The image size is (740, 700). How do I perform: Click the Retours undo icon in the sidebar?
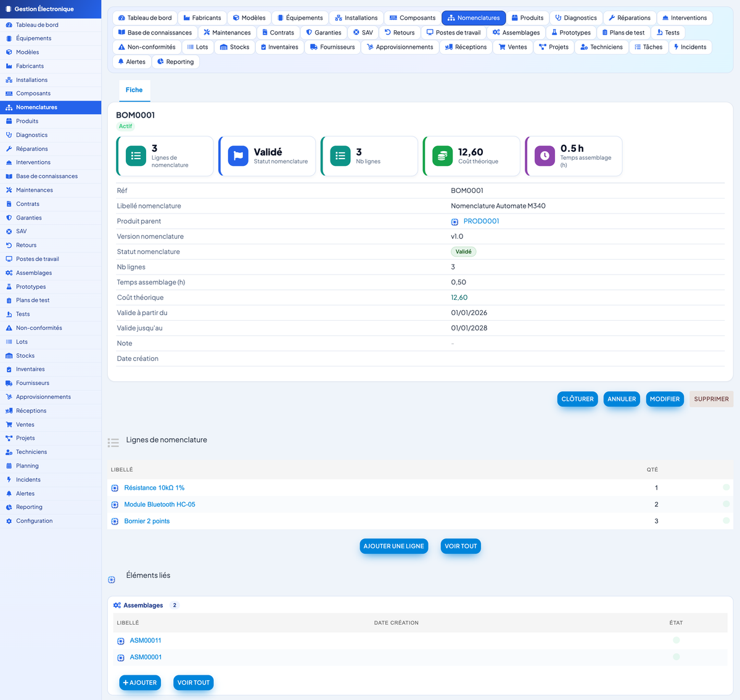tap(9, 245)
